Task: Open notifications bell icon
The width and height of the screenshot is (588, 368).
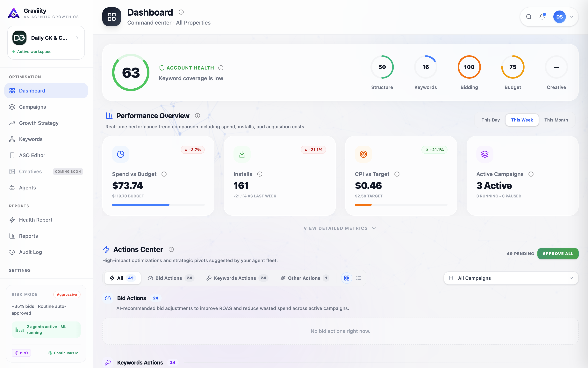Action: pos(542,17)
